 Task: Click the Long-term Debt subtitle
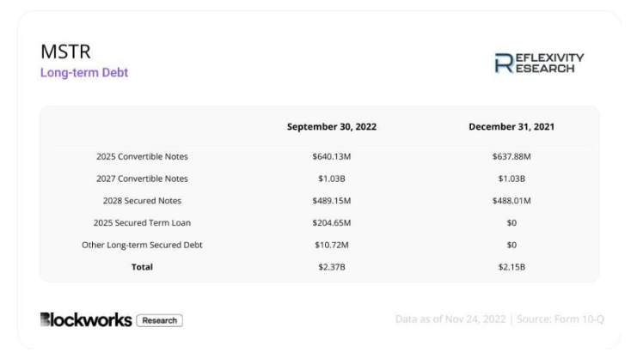click(x=84, y=72)
